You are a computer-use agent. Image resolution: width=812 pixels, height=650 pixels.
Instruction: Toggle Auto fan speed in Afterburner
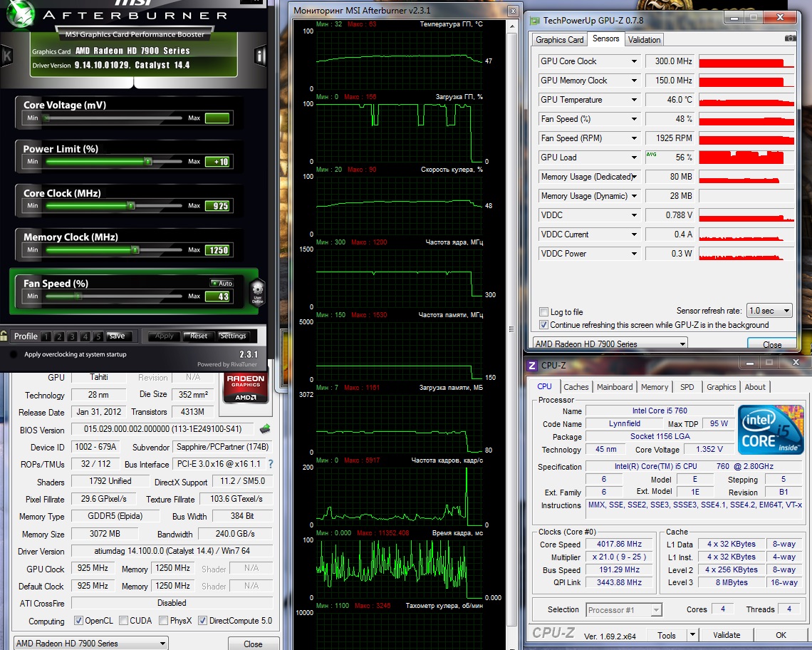click(x=222, y=283)
